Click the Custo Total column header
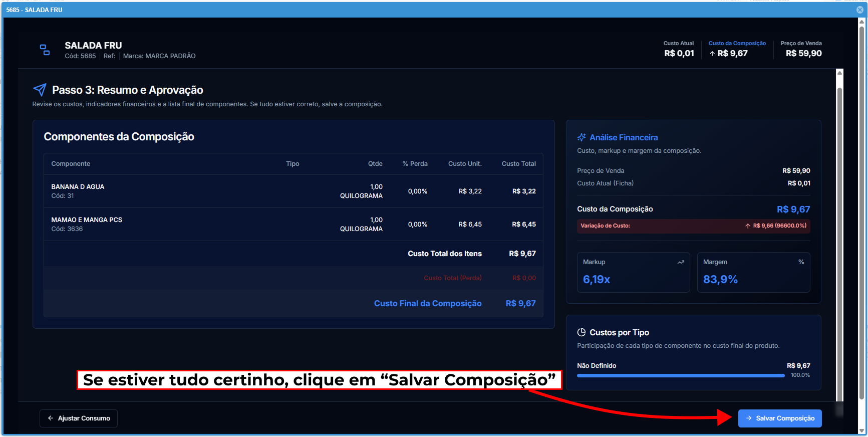Image resolution: width=868 pixels, height=437 pixels. click(518, 164)
